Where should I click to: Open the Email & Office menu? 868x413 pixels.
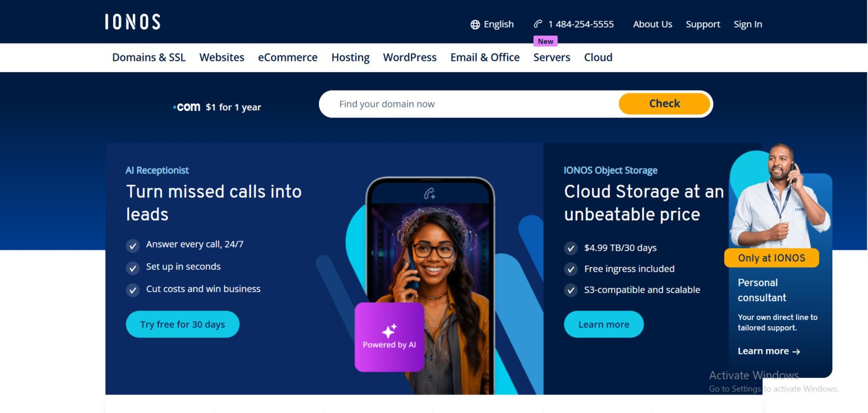coord(485,57)
